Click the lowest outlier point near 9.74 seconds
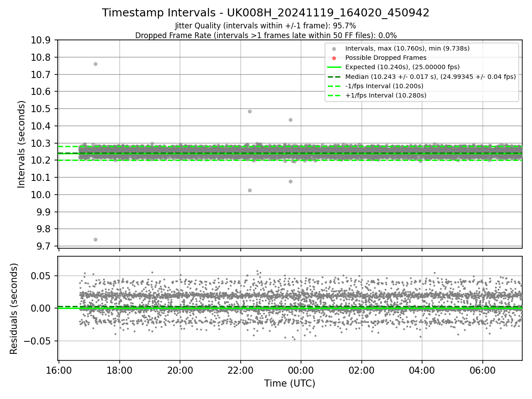 click(95, 239)
